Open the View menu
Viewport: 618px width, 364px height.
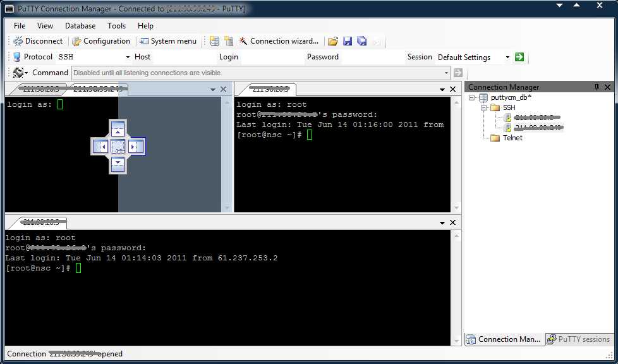(45, 26)
